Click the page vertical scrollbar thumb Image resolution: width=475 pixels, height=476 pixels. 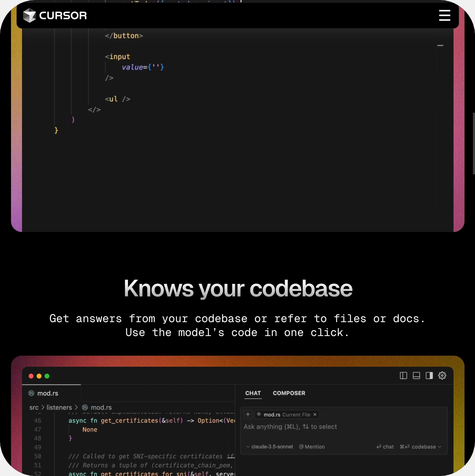click(x=474, y=143)
